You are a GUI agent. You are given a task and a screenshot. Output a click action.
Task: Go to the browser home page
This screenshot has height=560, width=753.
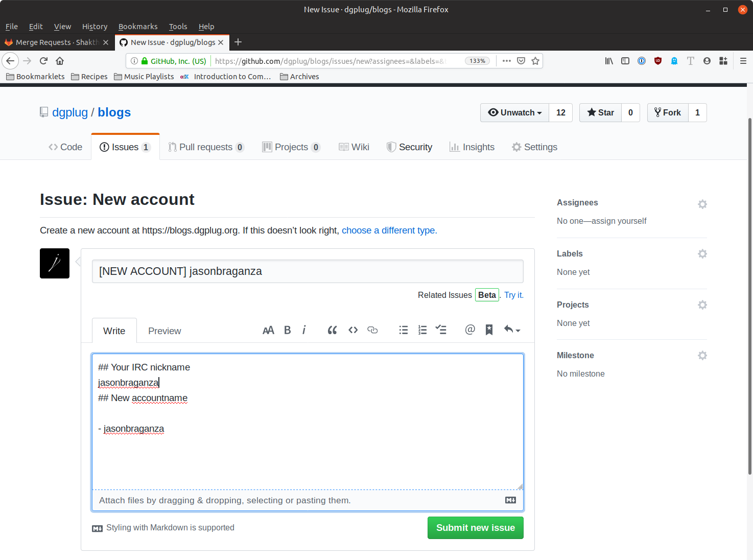(60, 61)
